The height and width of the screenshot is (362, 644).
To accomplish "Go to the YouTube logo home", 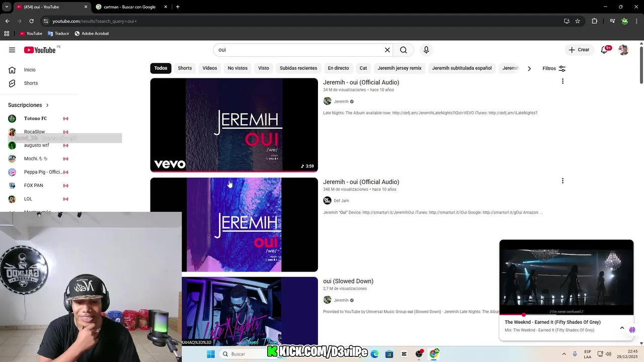I will tap(40, 50).
